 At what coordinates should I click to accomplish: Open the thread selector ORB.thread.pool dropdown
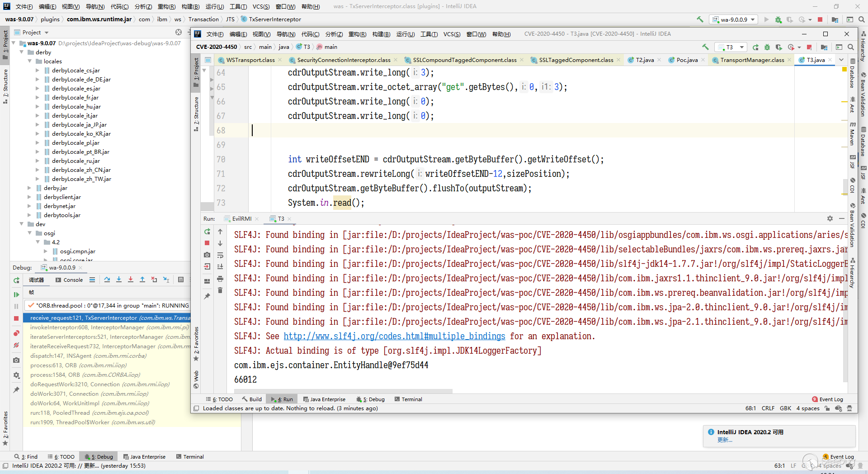coord(108,305)
